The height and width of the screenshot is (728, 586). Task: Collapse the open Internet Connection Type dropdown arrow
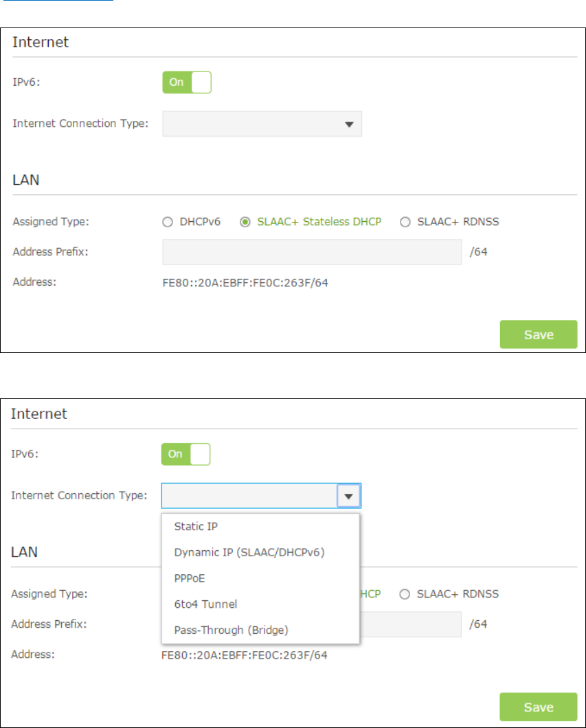click(x=349, y=496)
